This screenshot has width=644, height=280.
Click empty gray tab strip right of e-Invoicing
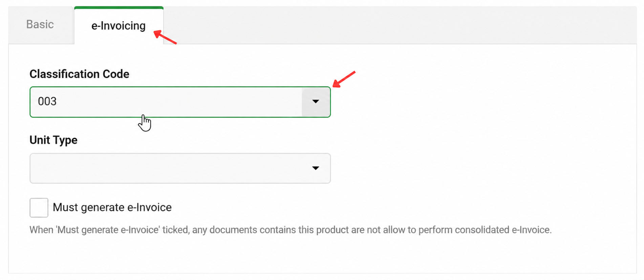pos(400,25)
